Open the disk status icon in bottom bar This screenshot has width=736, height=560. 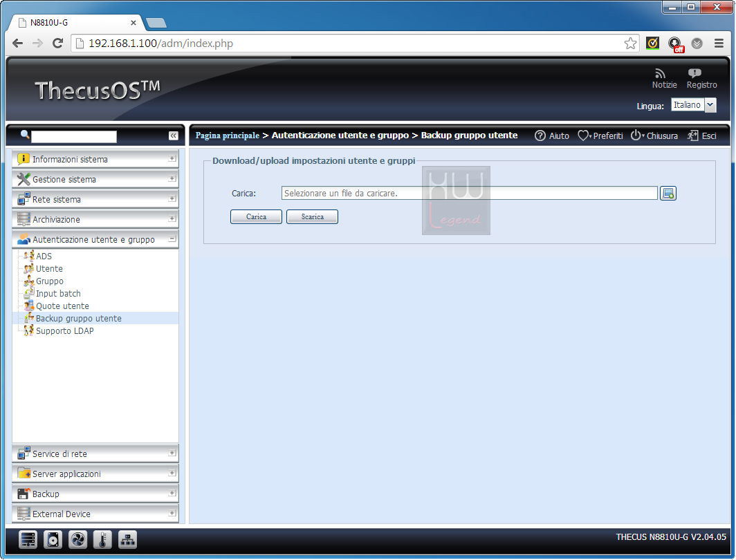53,540
